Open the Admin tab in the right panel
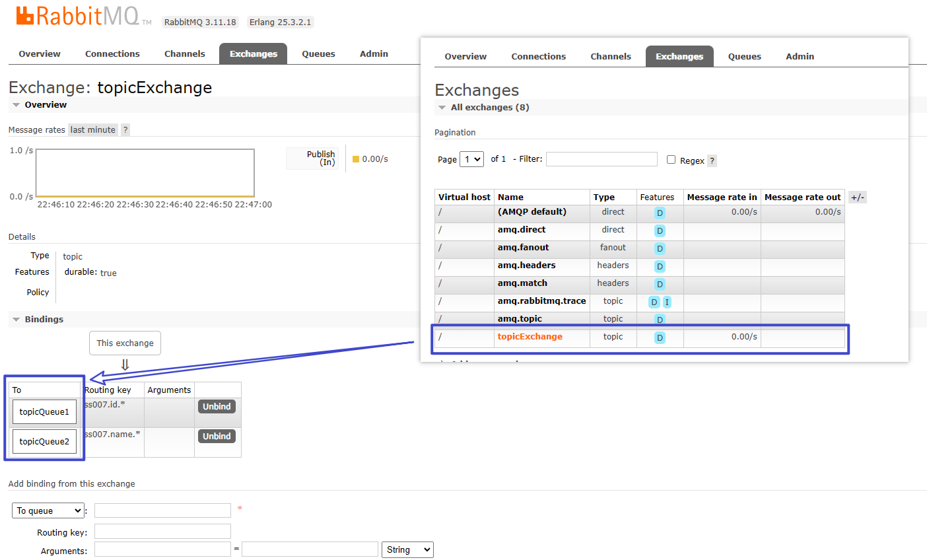 (x=800, y=57)
